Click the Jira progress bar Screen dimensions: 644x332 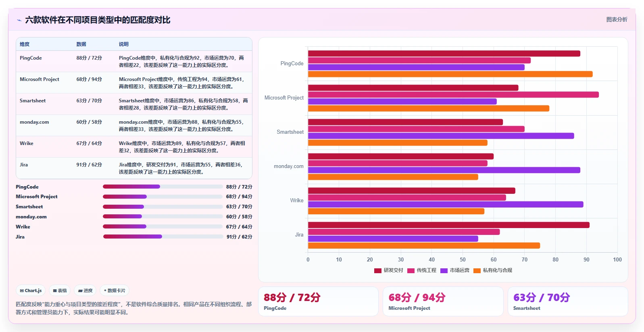click(x=163, y=237)
